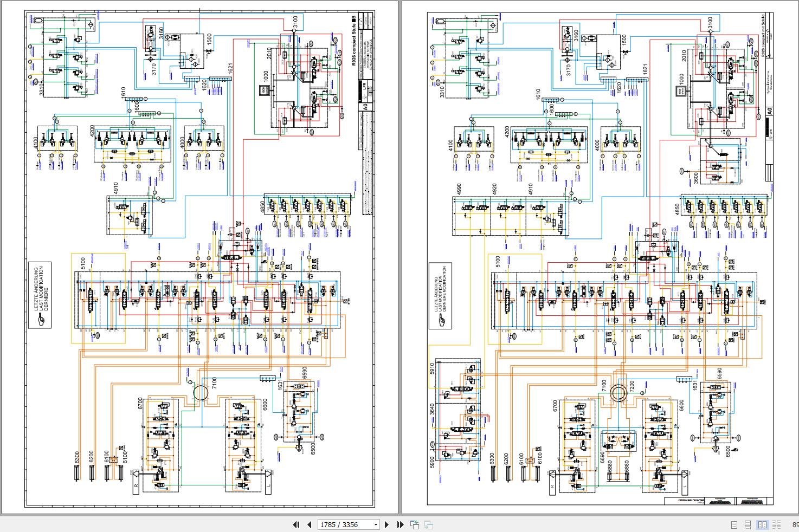Click the left page's Letzte Änderung notice
The width and height of the screenshot is (799, 532).
click(40, 295)
